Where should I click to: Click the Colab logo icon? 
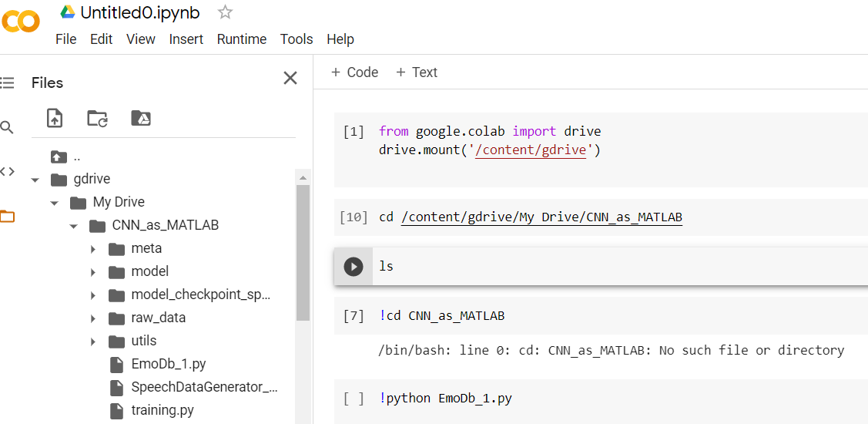point(20,22)
